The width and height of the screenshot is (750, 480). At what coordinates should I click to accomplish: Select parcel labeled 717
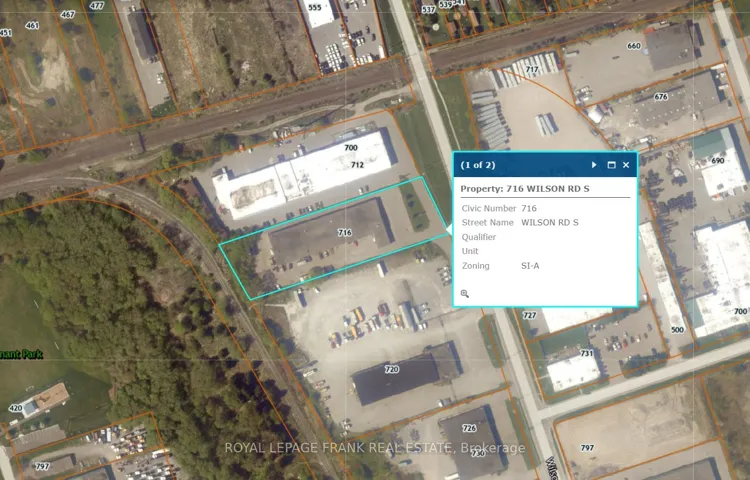pyautogui.click(x=532, y=69)
